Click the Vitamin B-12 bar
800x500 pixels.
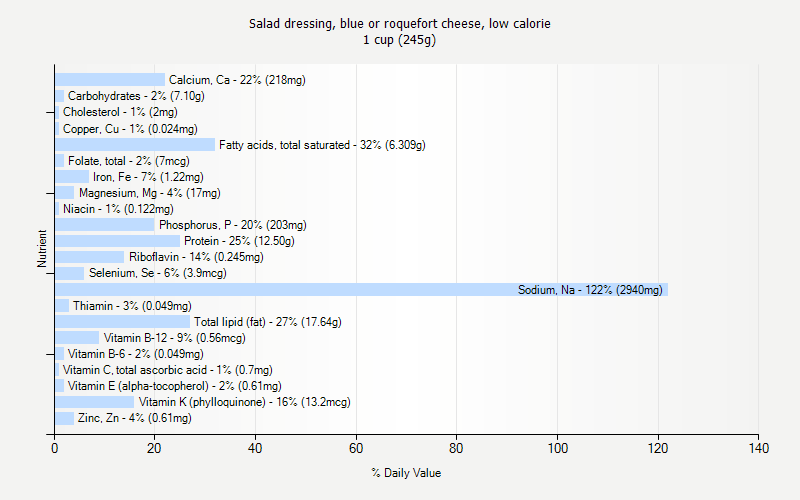[77, 338]
